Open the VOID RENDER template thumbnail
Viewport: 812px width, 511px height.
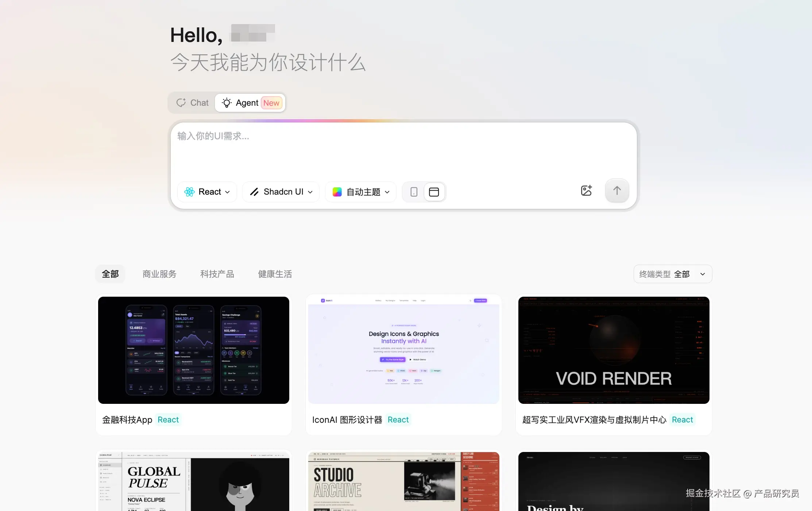click(614, 350)
